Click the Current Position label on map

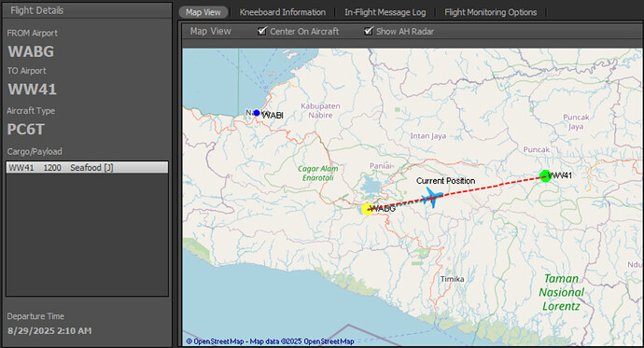(x=445, y=181)
